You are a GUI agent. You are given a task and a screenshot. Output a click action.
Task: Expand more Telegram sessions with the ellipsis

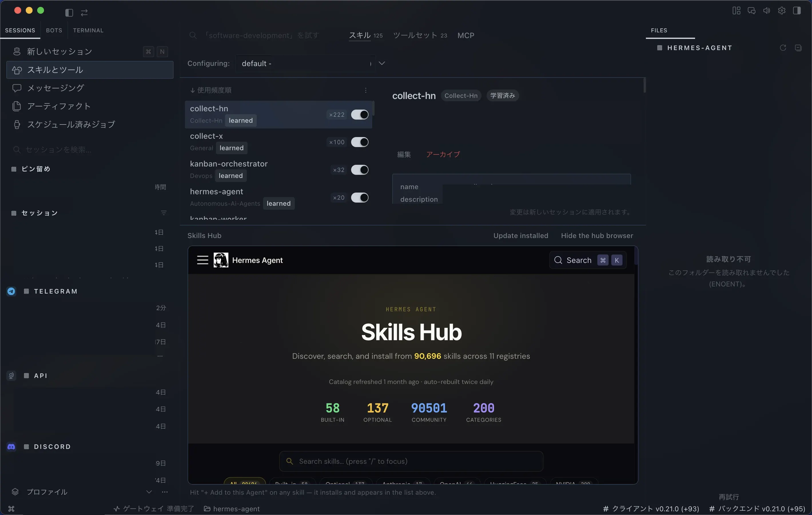(160, 356)
